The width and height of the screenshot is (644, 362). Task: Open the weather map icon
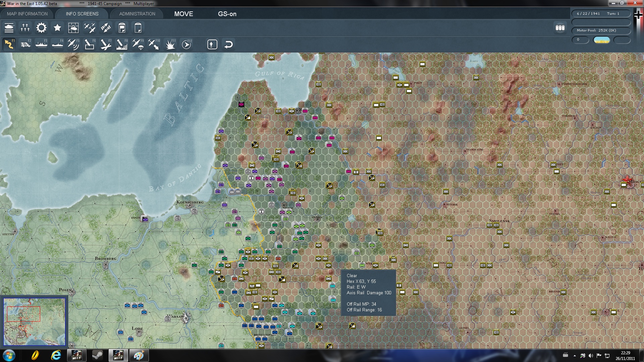tap(73, 28)
